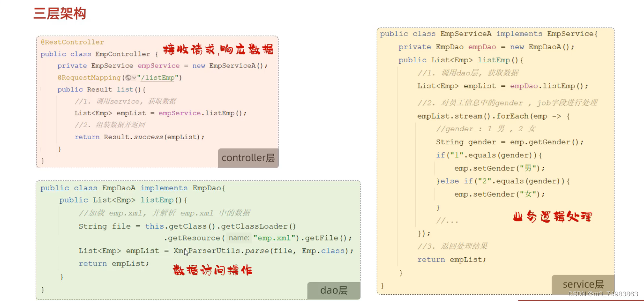The width and height of the screenshot is (644, 301).
Task: Click the globe icon inside @RequestMapping
Action: click(129, 78)
